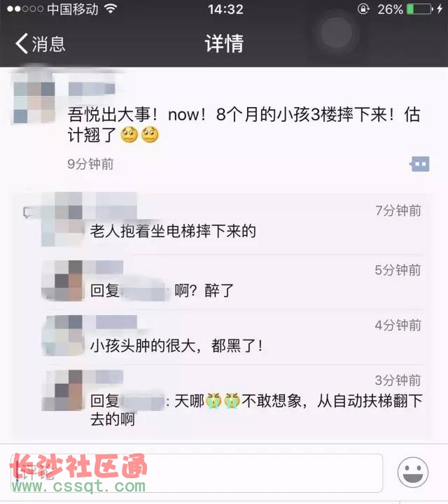The height and width of the screenshot is (504, 448).
Task: Open the smiley emoji picker button
Action: pos(412,472)
